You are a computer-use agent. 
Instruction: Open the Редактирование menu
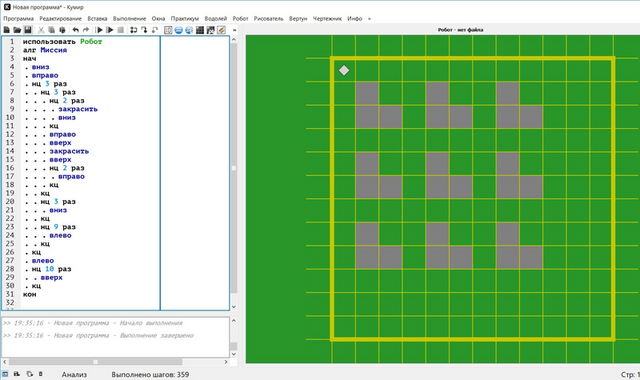(60, 18)
